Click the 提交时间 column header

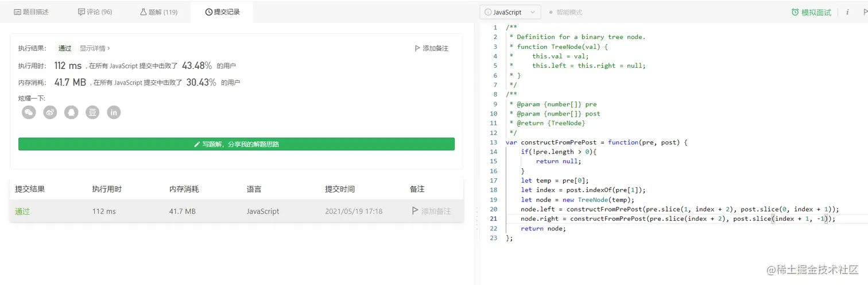340,189
